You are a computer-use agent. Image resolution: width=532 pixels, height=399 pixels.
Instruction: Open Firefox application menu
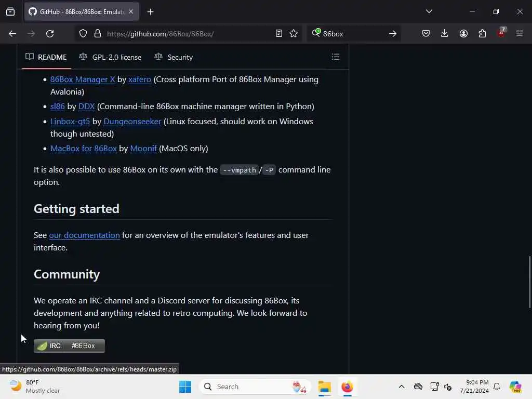tap(520, 34)
